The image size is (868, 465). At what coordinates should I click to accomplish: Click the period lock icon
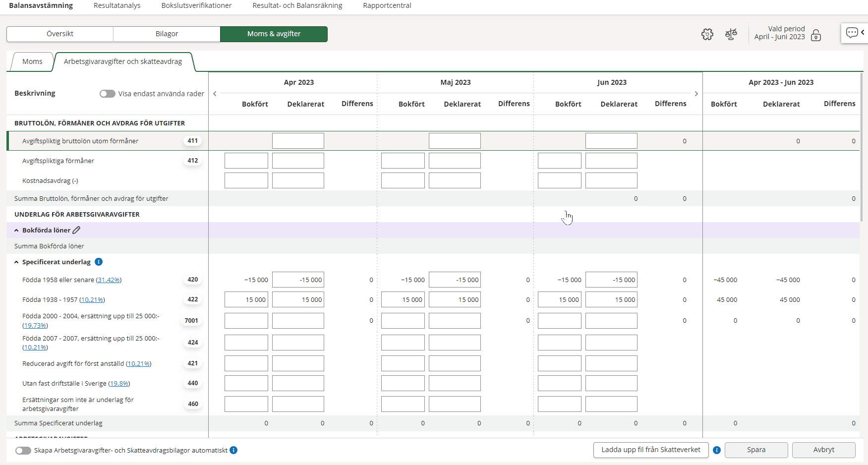(x=816, y=35)
